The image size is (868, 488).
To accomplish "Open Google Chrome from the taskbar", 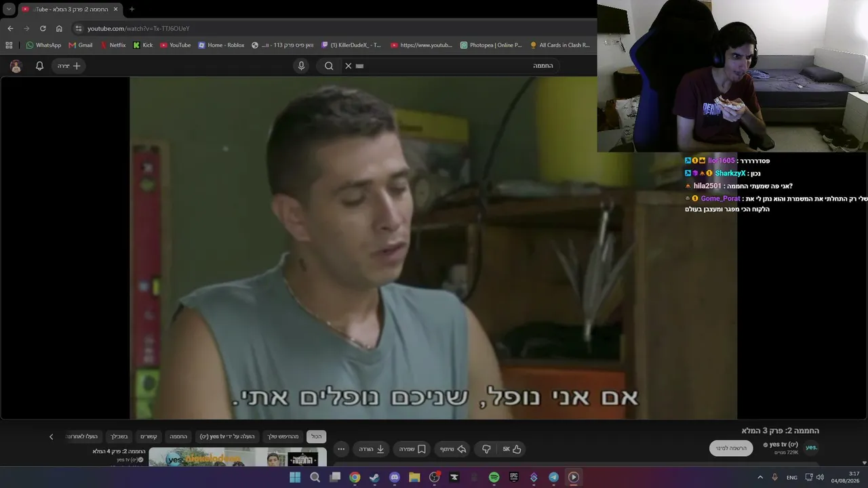I will click(x=355, y=477).
